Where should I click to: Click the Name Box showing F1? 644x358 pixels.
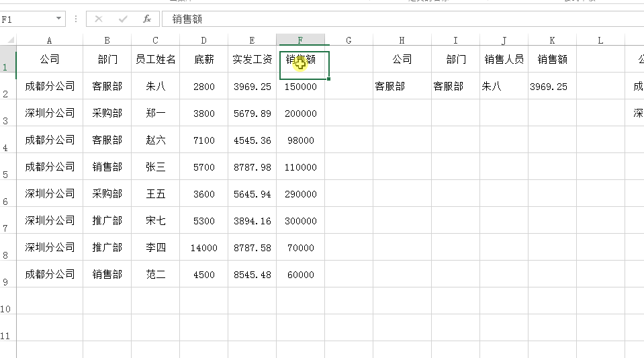27,19
